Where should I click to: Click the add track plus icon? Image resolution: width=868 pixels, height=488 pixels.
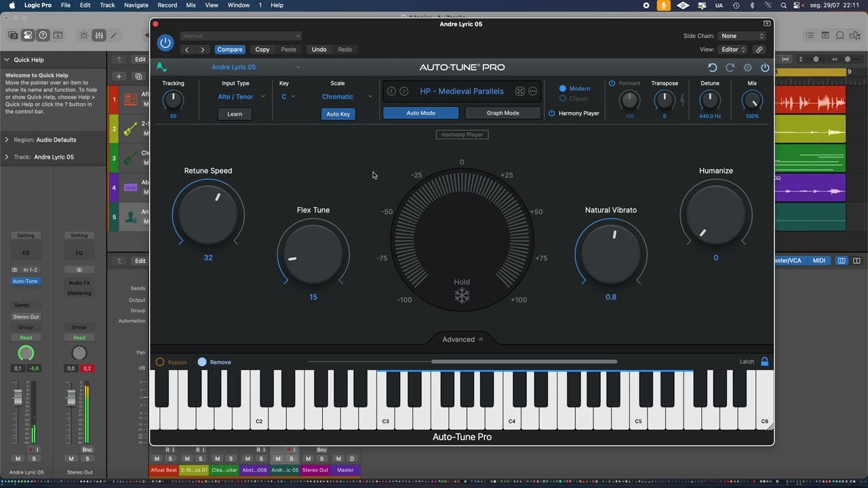click(119, 77)
